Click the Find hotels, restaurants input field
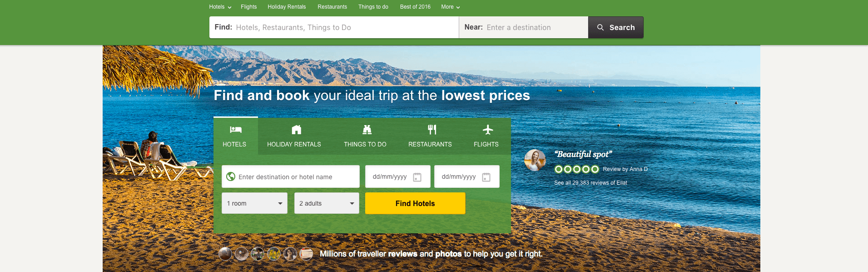Screen dimensions: 868x272 [x=334, y=27]
